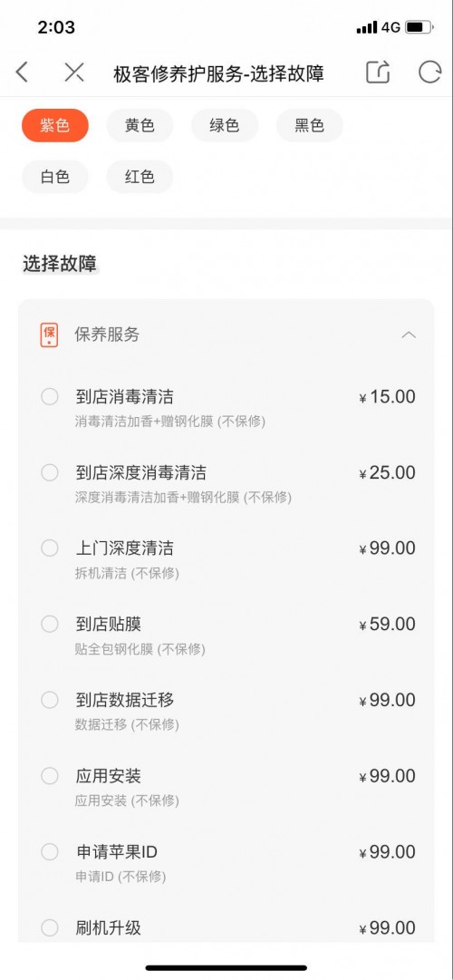Open the share icon in header

(x=378, y=73)
